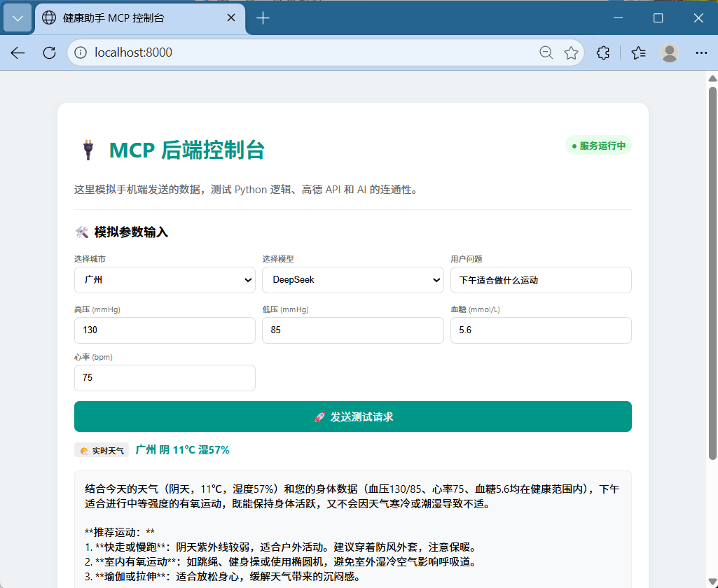Click the scrollbar down arrow
The width and height of the screenshot is (718, 588).
[x=712, y=582]
